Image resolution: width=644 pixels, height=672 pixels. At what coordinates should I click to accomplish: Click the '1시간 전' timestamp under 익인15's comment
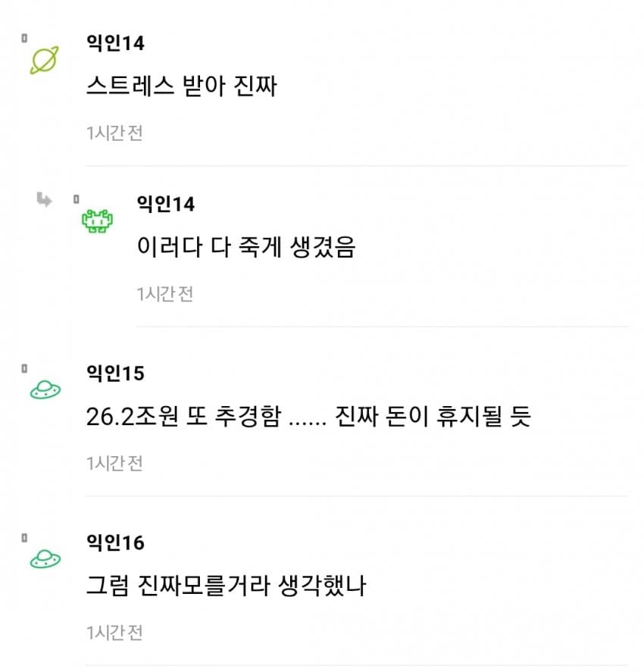point(114,463)
